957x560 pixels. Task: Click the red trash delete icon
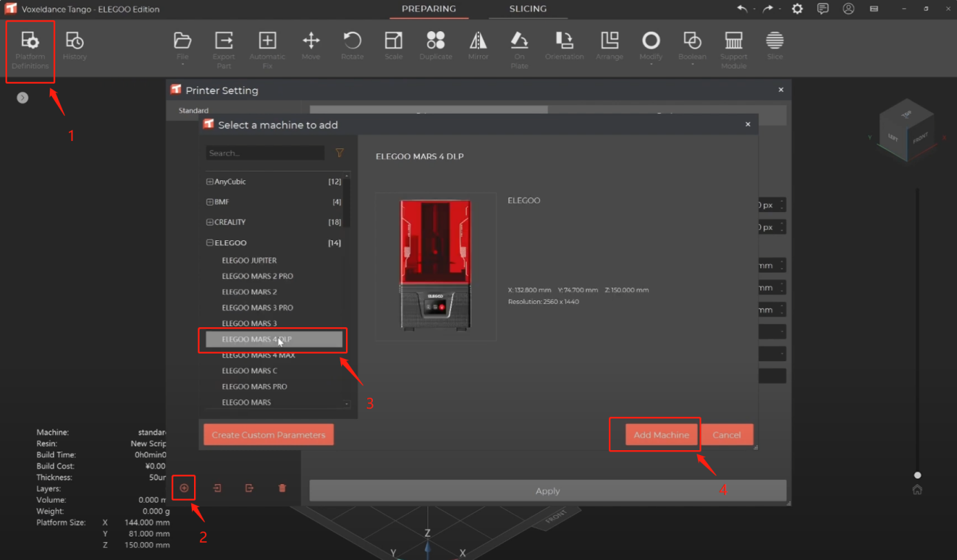[x=282, y=488]
